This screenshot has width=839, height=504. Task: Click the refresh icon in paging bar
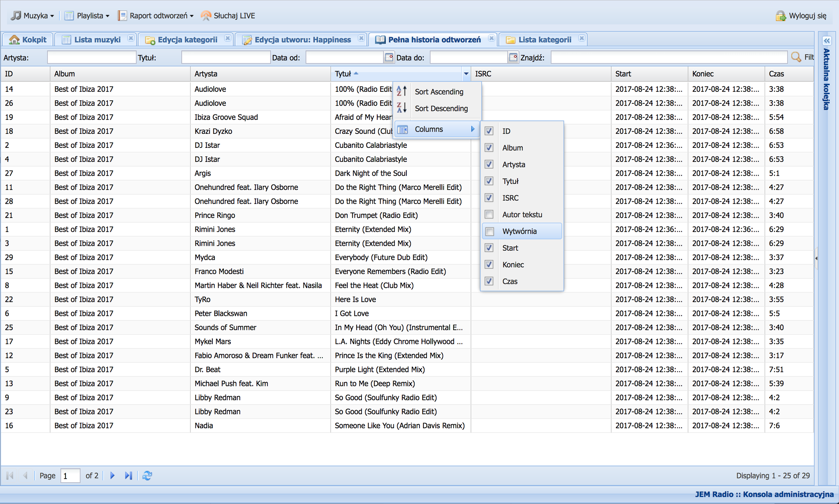point(147,475)
